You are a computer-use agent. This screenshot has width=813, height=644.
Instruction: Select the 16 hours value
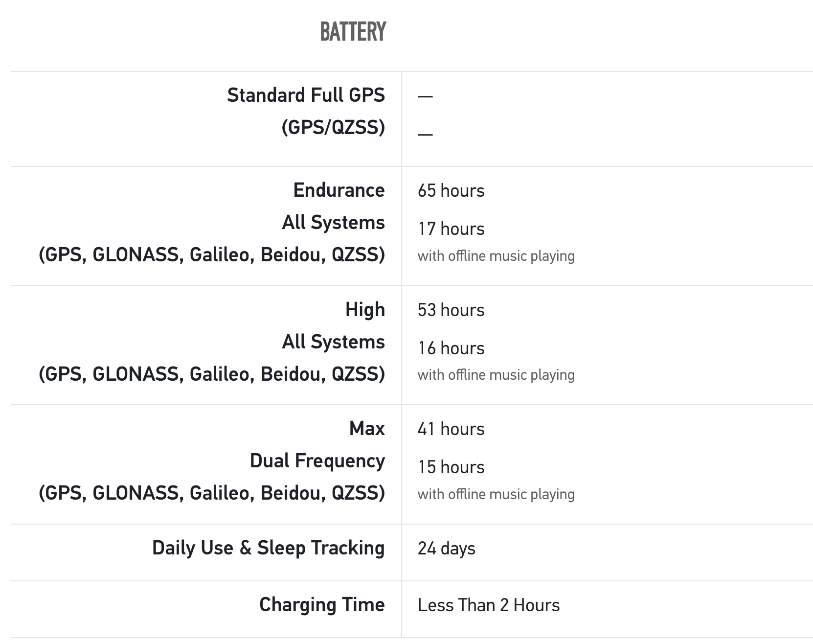pyautogui.click(x=451, y=348)
